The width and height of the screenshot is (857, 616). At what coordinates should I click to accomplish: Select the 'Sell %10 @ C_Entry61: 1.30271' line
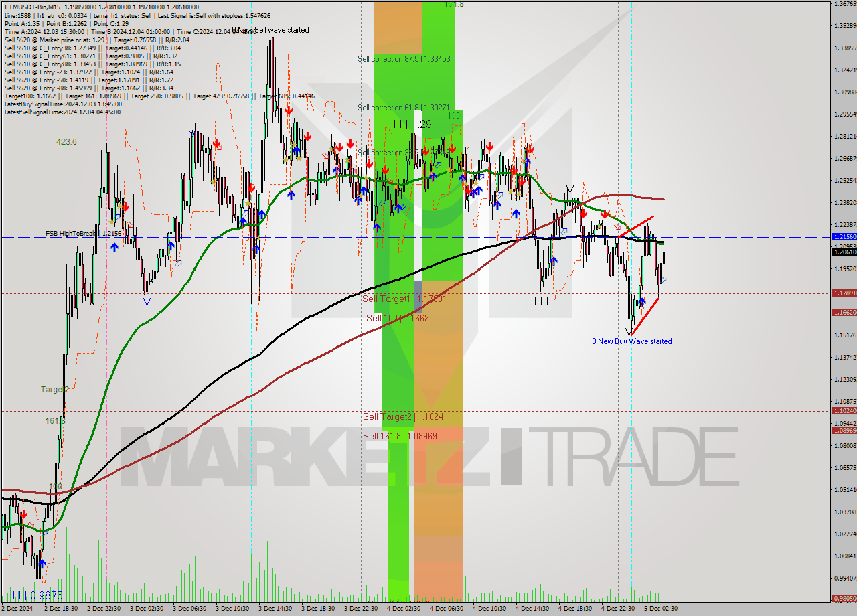tap(90, 56)
